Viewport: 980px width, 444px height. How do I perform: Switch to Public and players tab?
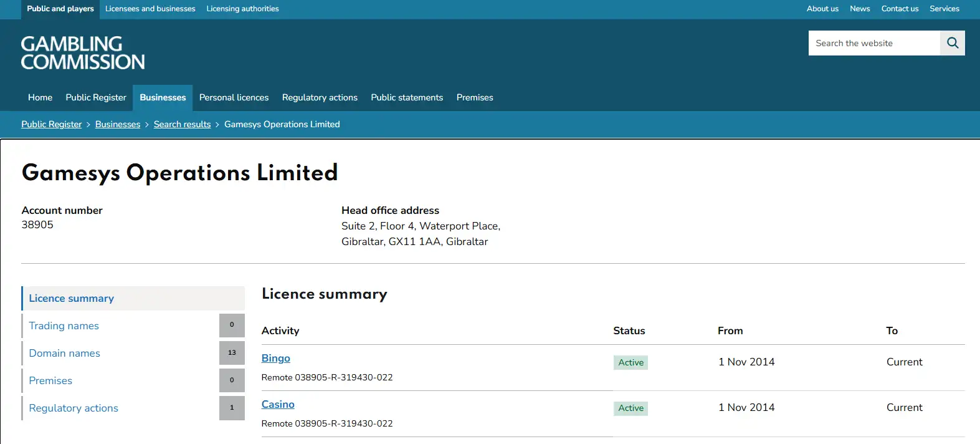[x=60, y=9]
